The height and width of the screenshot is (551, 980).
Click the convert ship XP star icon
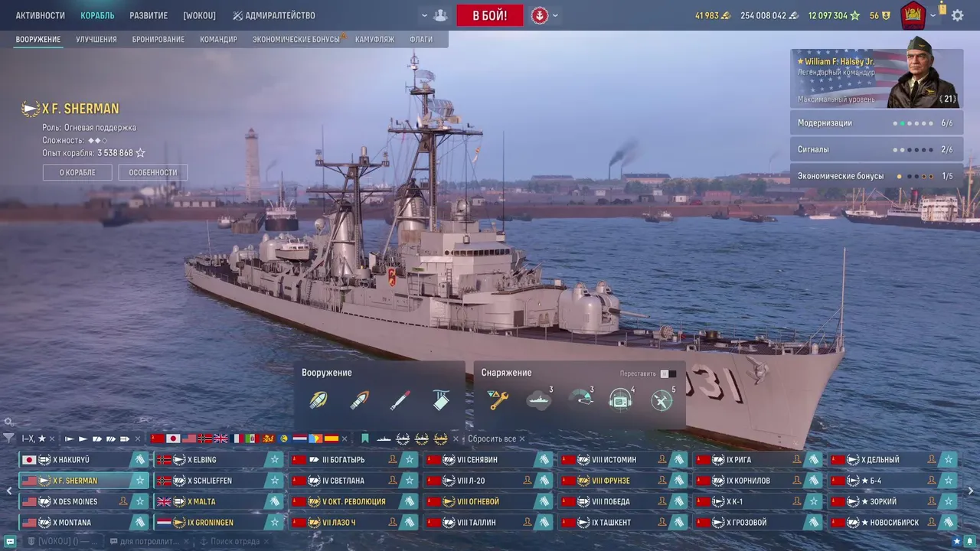click(x=140, y=153)
